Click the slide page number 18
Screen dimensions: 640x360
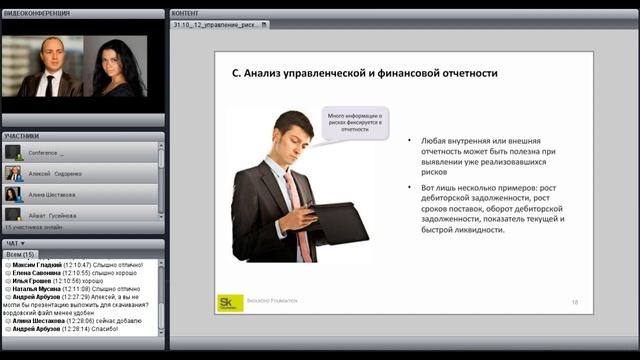[575, 302]
